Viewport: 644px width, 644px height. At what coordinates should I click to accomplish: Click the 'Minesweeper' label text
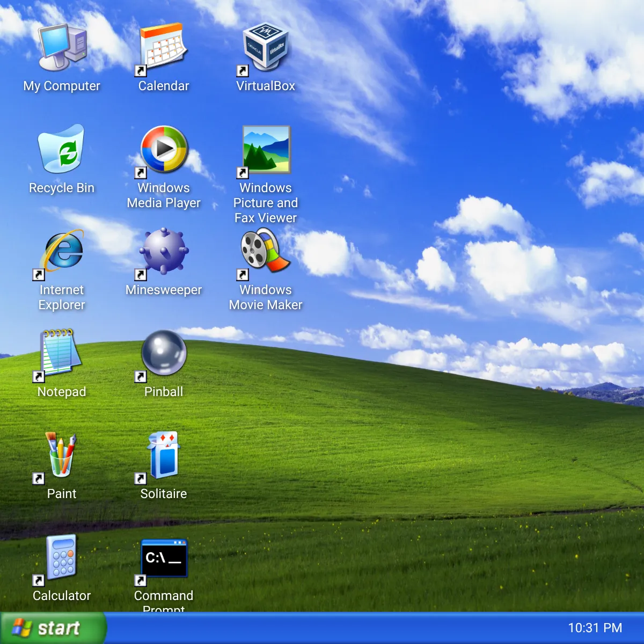click(x=164, y=290)
